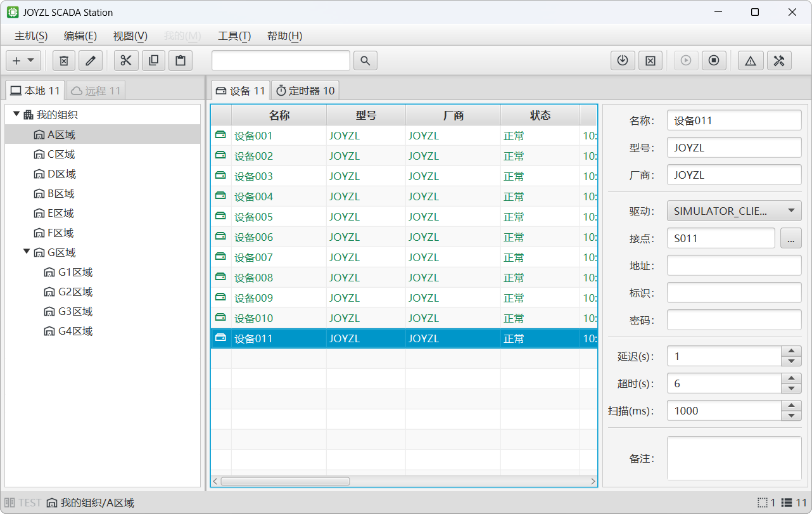Select A区域 in the tree
The width and height of the screenshot is (812, 514).
tap(103, 134)
